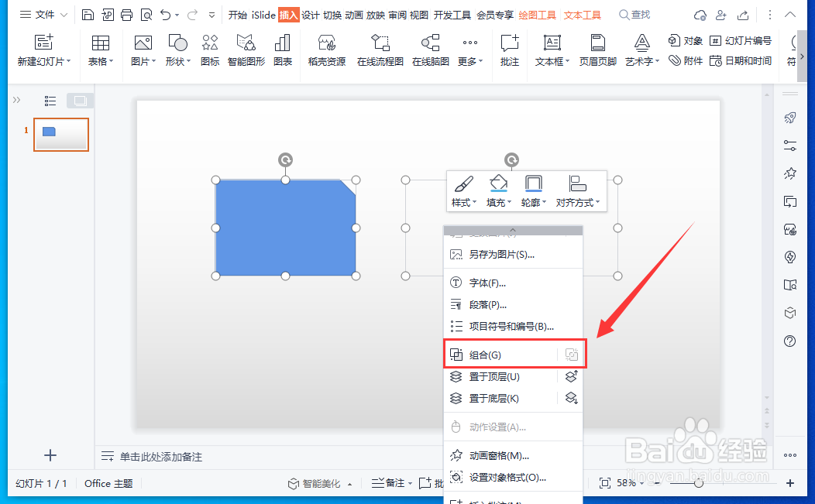815x504 pixels.
Task: Open the 图片 (Picture) insert tool
Action: point(143,50)
